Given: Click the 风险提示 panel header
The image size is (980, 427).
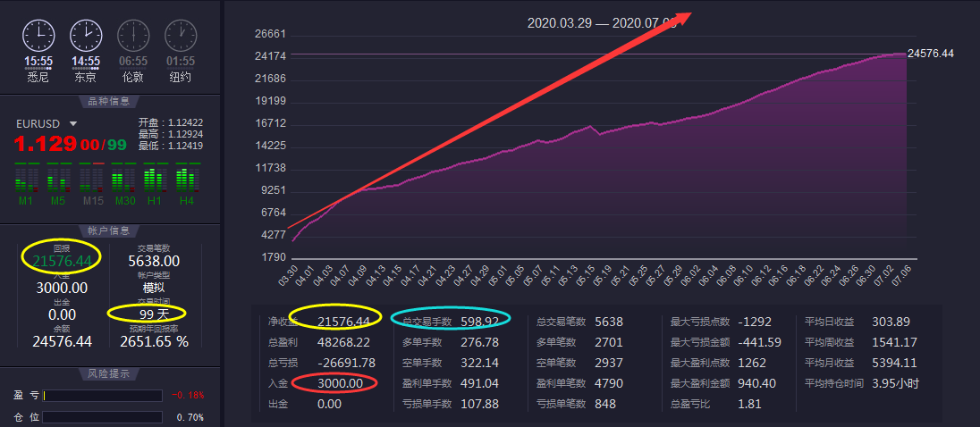Looking at the screenshot, I should 110,374.
